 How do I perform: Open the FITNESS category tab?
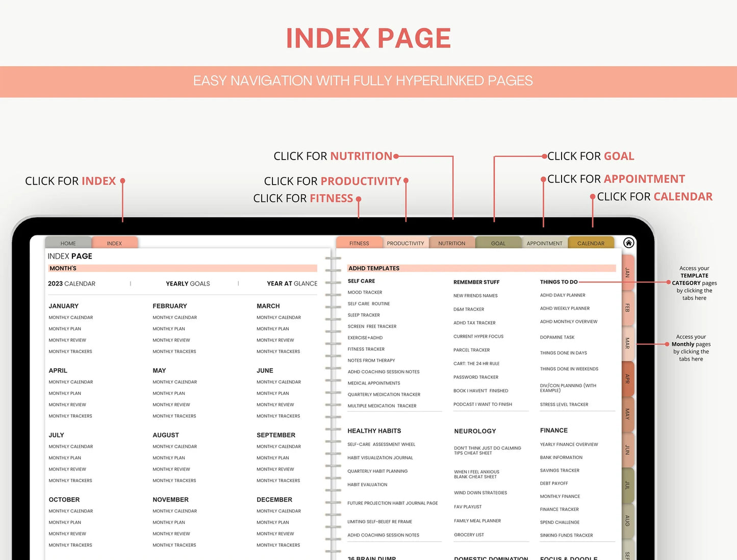pos(359,243)
